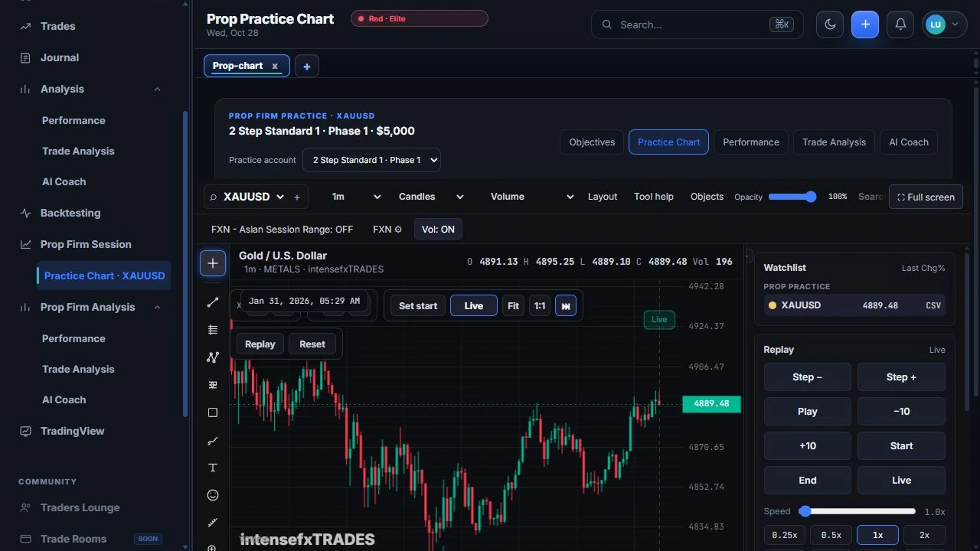Open Backtesting in the sidebar
This screenshot has width=980, height=551.
tap(70, 213)
